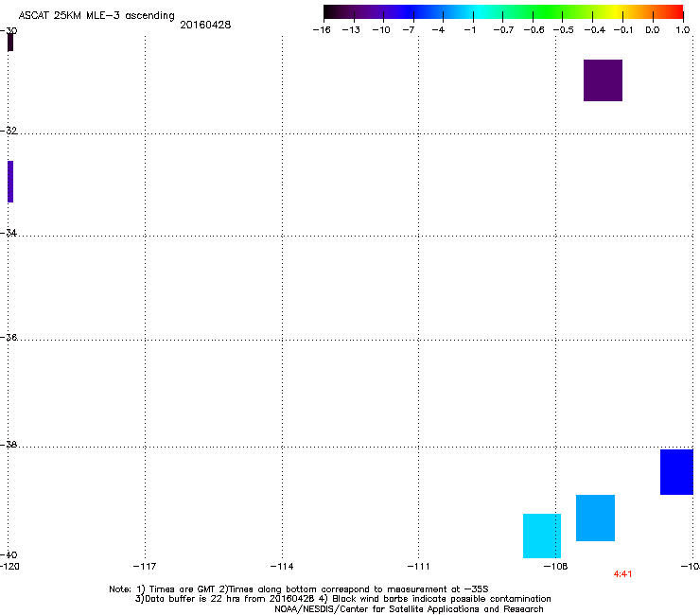
Task: Click the -0.5 colorbar tick label
Action: 564,30
